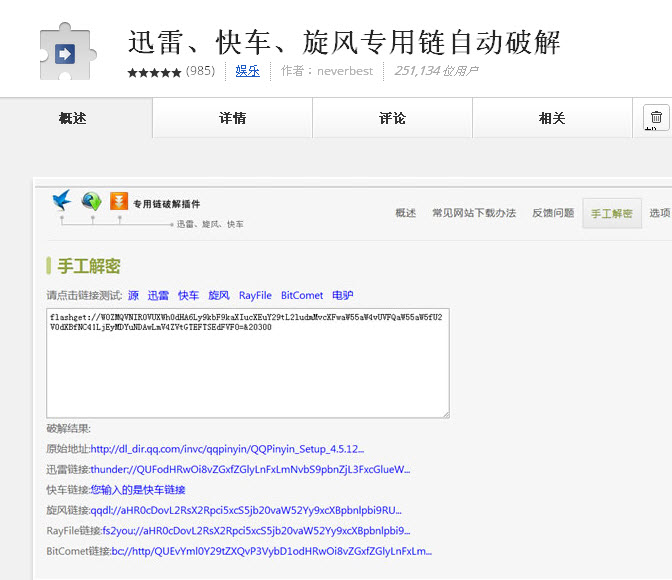Click the orange FlashGet download icon
Screen dimensions: 672x580
pyautogui.click(x=119, y=201)
